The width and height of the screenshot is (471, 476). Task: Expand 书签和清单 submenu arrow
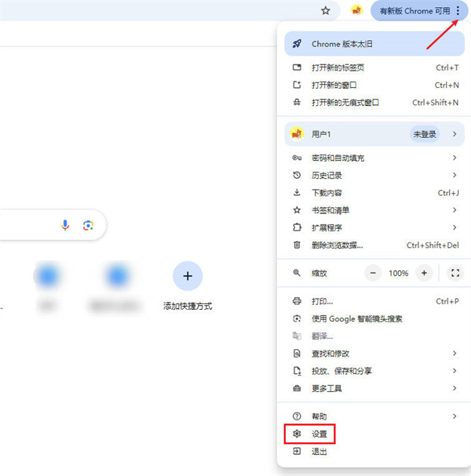[x=455, y=210]
